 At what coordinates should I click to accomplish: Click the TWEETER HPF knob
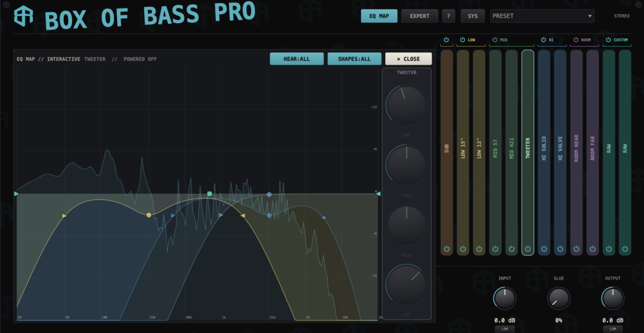point(406,105)
